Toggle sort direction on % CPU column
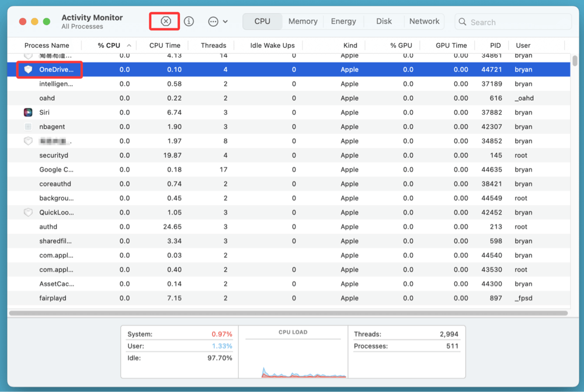This screenshot has height=392, width=584. (128, 45)
